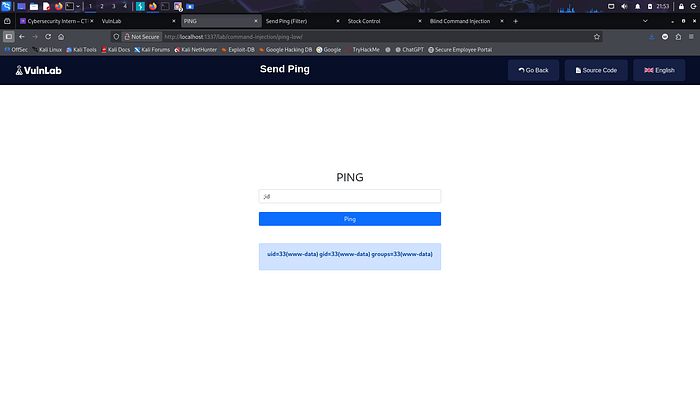The image size is (700, 394).
Task: Open the Kali NetHunter bookmark
Action: click(x=196, y=50)
